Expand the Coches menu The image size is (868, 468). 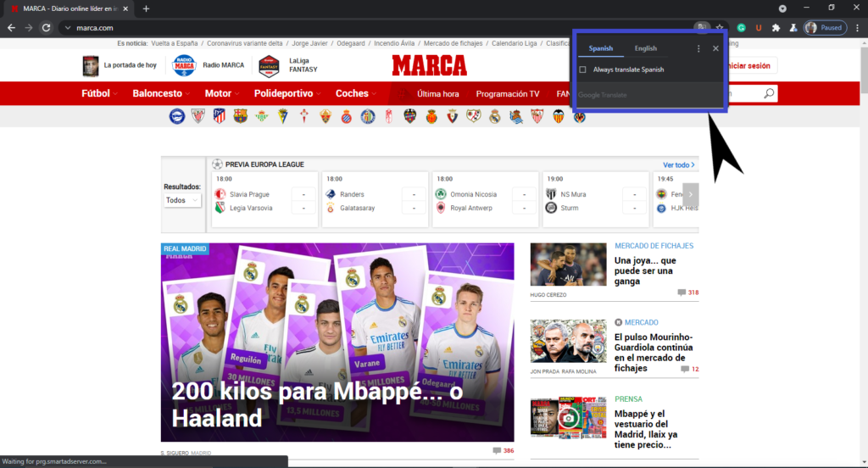coord(355,93)
